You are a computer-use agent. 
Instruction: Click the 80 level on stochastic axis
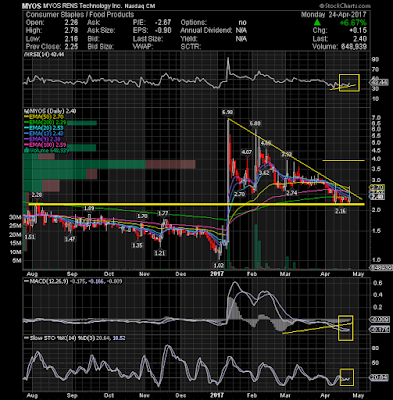tap(374, 348)
